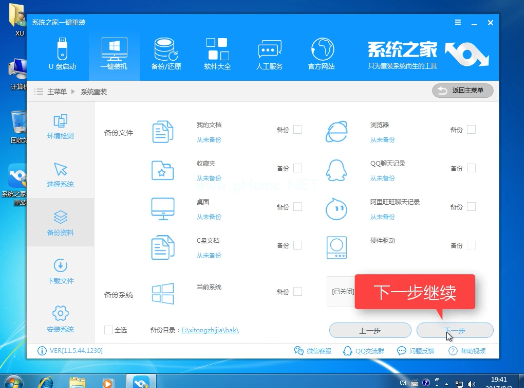Image resolution: width=524 pixels, height=388 pixels.
Task: Open QQ交流群 group link
Action: point(364,351)
